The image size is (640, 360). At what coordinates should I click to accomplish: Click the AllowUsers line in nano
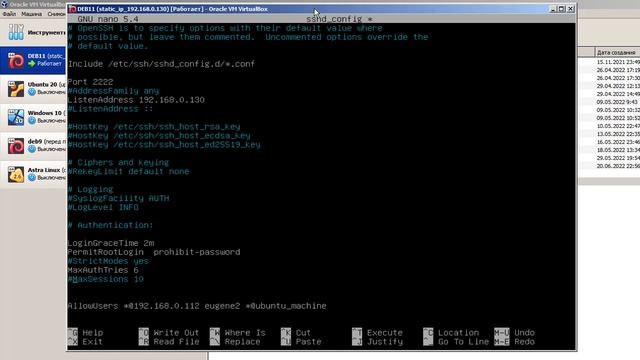coord(197,306)
